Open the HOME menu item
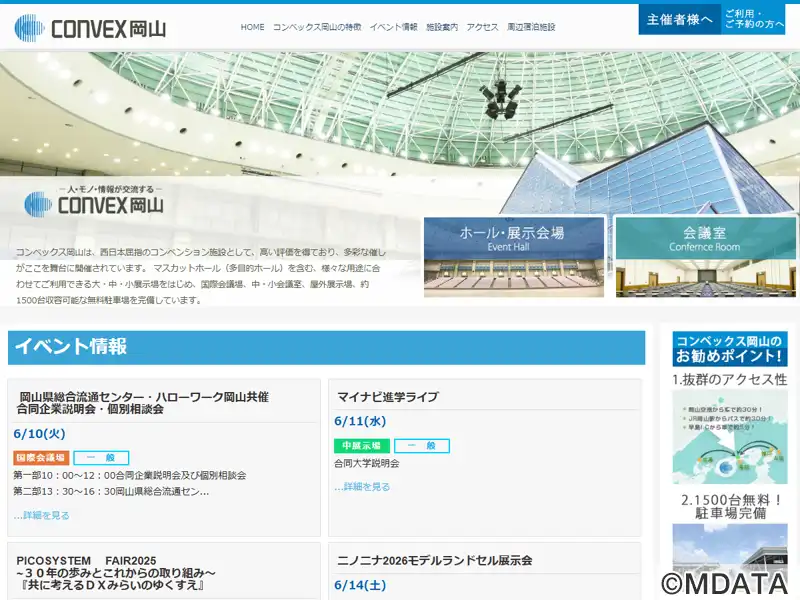 pos(253,27)
